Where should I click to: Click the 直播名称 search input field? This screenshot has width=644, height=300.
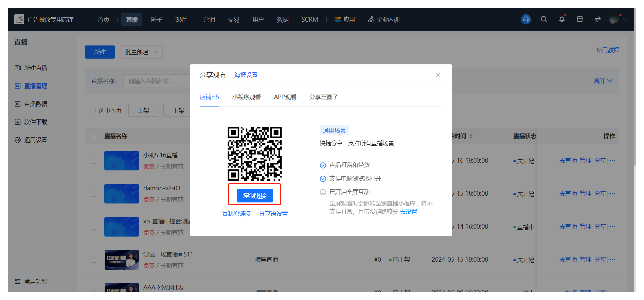click(157, 81)
